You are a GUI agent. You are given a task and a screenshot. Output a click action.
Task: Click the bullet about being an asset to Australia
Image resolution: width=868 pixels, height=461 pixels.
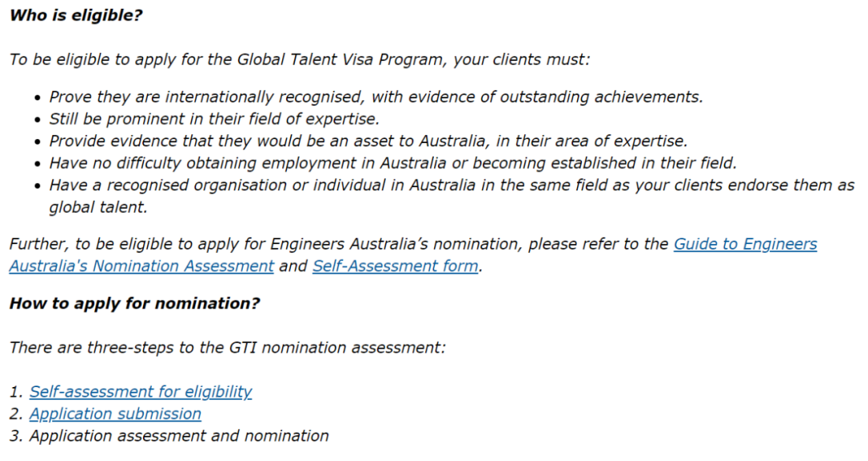[368, 141]
